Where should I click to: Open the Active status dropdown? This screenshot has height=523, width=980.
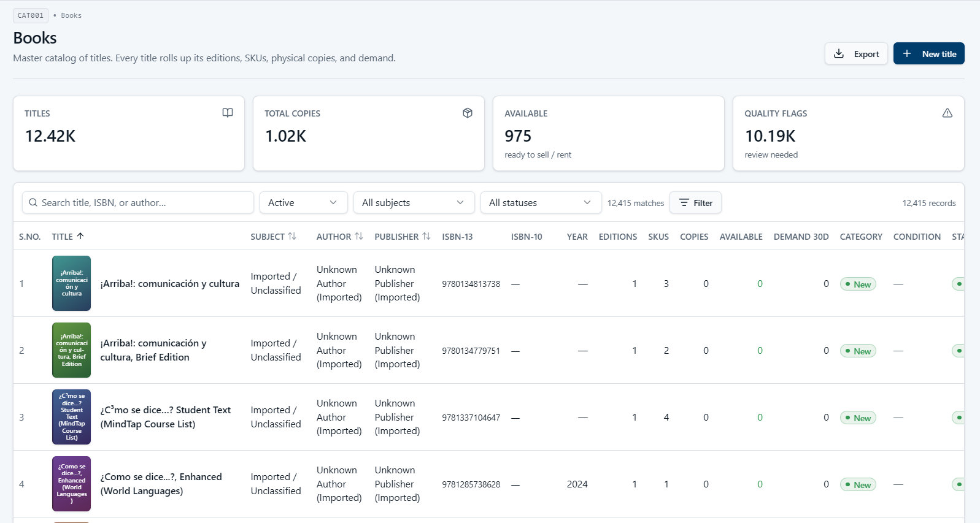304,202
